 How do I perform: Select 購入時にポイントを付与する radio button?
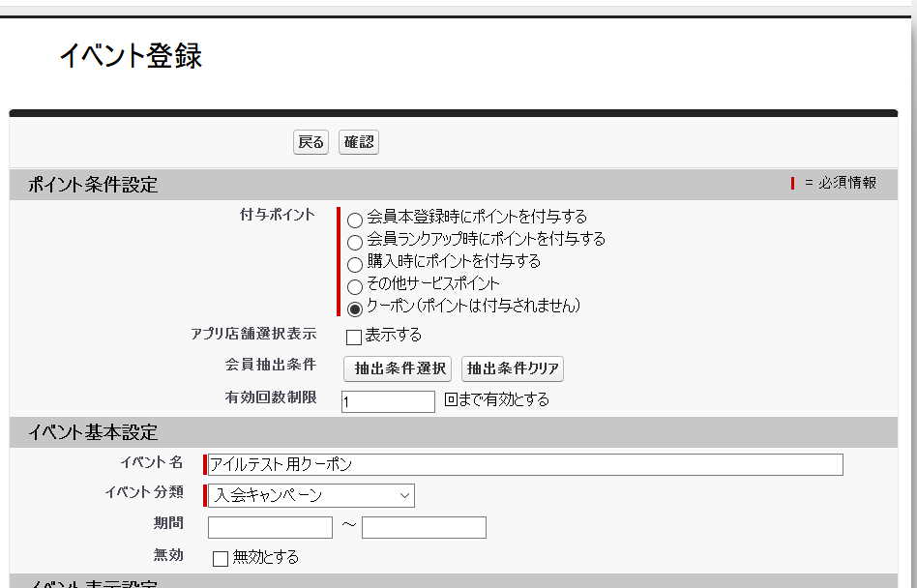[x=355, y=262]
